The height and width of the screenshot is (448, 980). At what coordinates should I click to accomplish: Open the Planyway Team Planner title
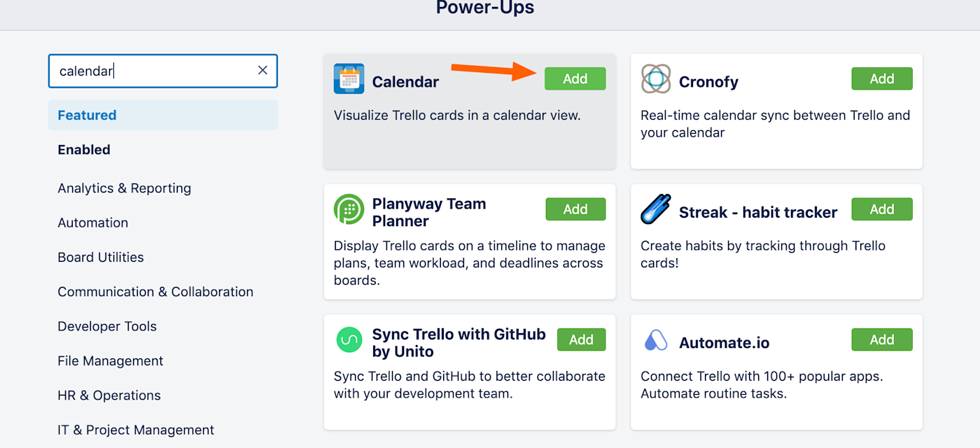click(x=429, y=212)
